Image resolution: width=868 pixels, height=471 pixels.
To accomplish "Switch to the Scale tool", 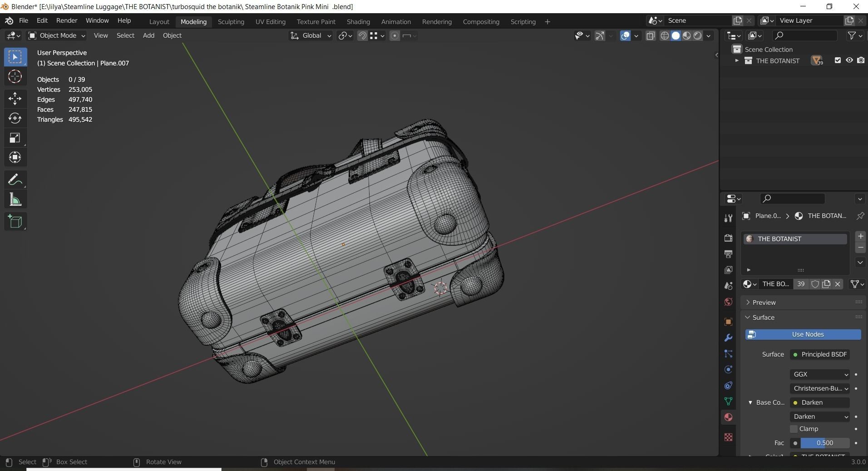I will pyautogui.click(x=15, y=138).
